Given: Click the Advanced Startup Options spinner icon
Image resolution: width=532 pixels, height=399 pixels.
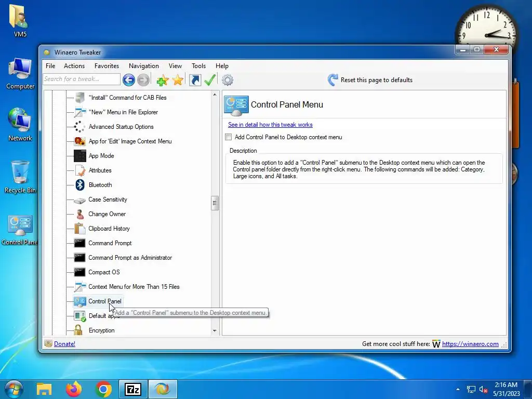Looking at the screenshot, I should [79, 127].
